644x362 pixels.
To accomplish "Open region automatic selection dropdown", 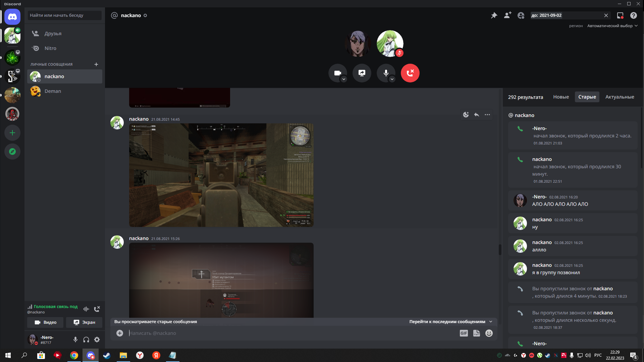I will [x=612, y=26].
